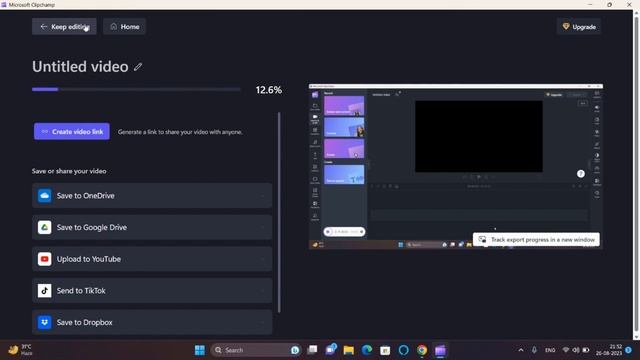Click the 12.6% progress value
Image resolution: width=640 pixels, height=360 pixels.
tap(269, 90)
